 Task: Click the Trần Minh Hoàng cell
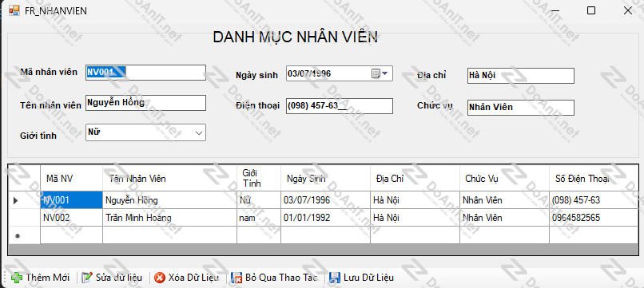point(169,218)
